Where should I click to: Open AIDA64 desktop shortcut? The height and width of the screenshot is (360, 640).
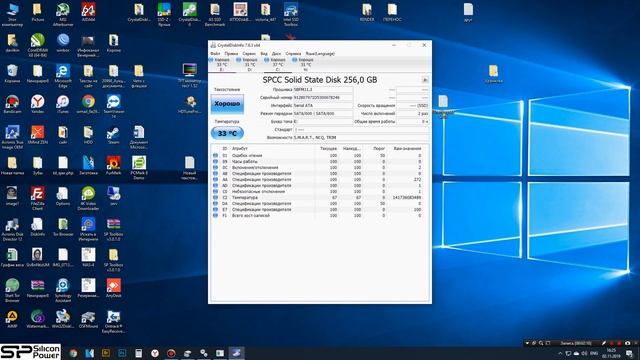tap(89, 12)
